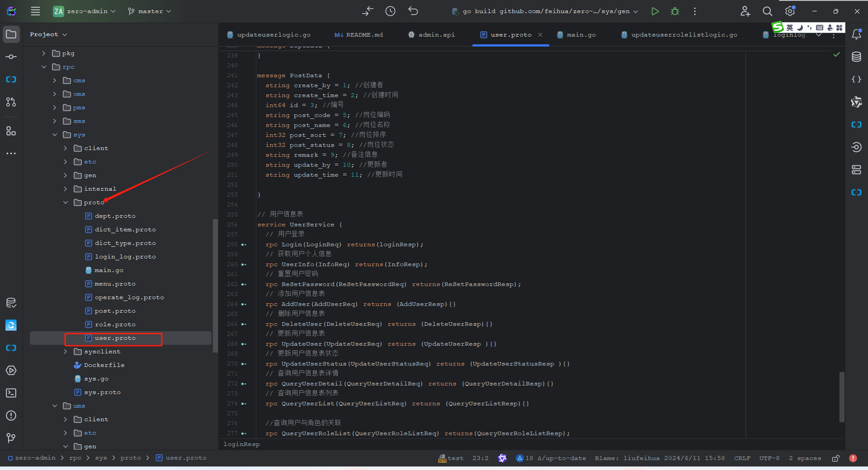Run the go build configuration
This screenshot has height=470, width=868.
(655, 11)
